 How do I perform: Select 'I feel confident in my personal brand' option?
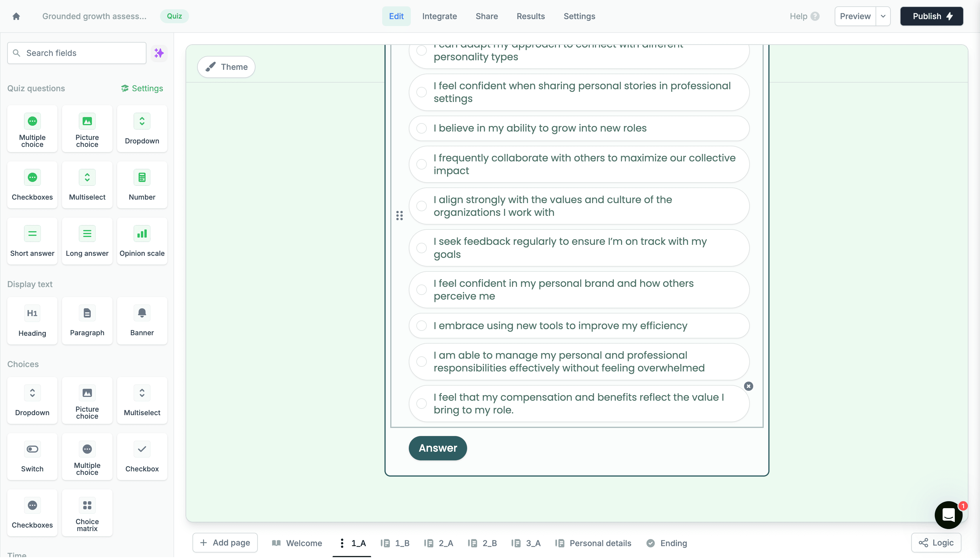coord(579,290)
